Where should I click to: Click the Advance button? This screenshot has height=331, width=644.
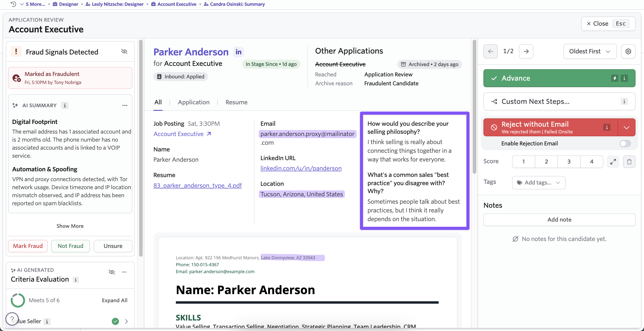tap(559, 78)
